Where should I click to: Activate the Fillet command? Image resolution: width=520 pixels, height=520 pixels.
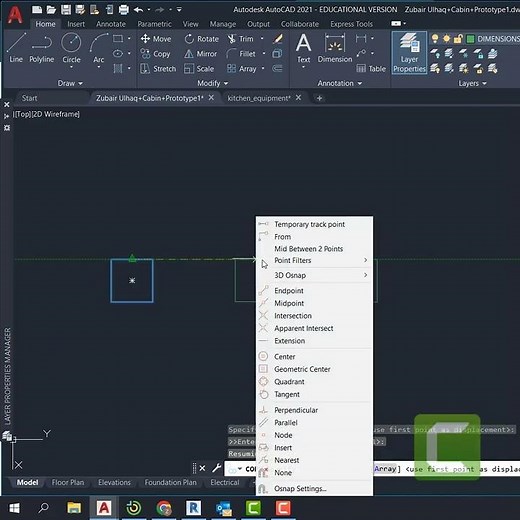coord(241,54)
